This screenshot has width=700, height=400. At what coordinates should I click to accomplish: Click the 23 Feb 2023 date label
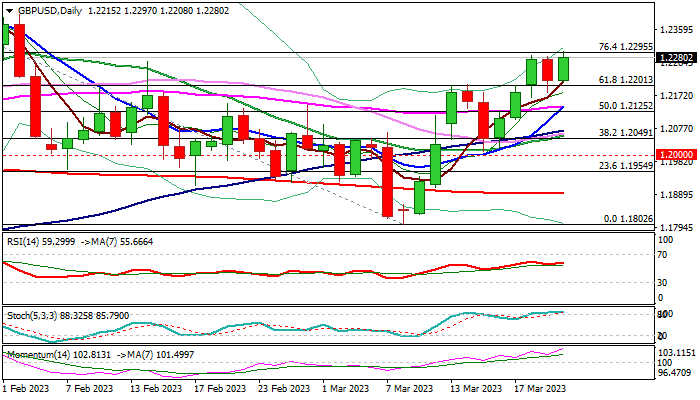pos(284,388)
